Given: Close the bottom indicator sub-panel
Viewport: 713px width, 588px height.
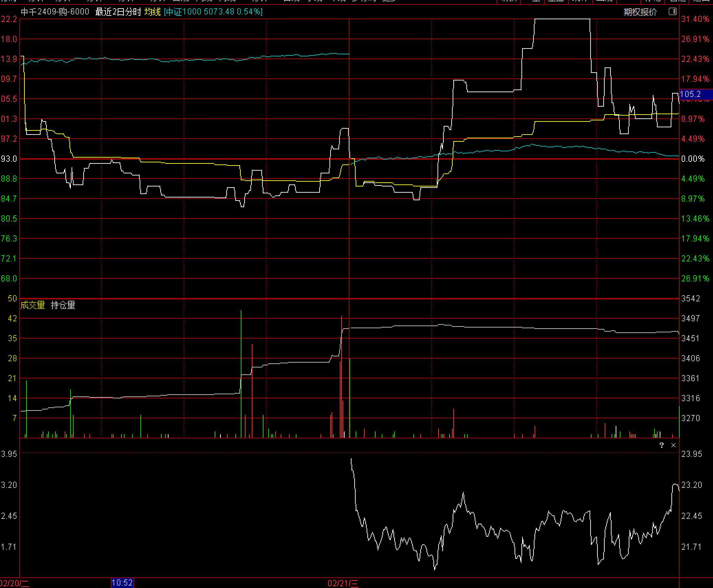Looking at the screenshot, I should [x=673, y=445].
